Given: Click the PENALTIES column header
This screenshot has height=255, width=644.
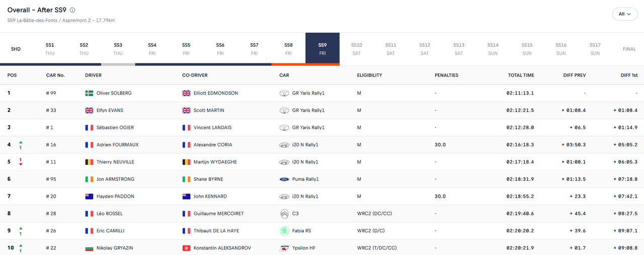Looking at the screenshot, I should tap(446, 75).
